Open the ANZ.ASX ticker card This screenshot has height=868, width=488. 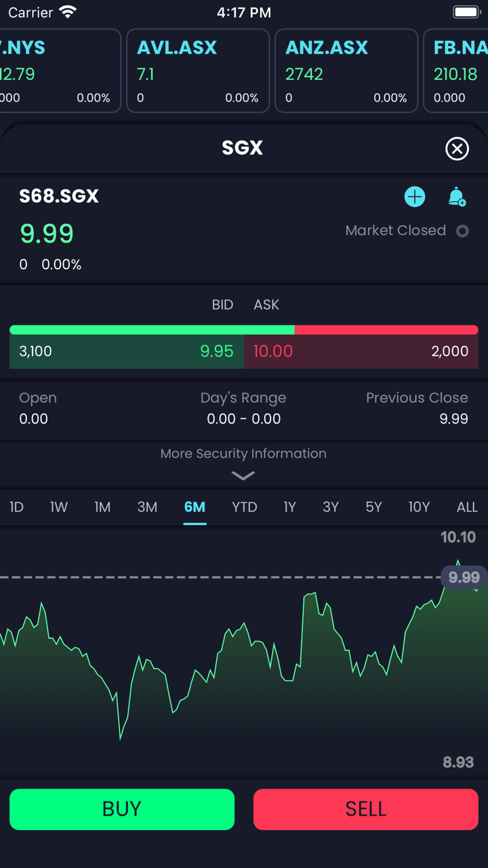pos(346,71)
